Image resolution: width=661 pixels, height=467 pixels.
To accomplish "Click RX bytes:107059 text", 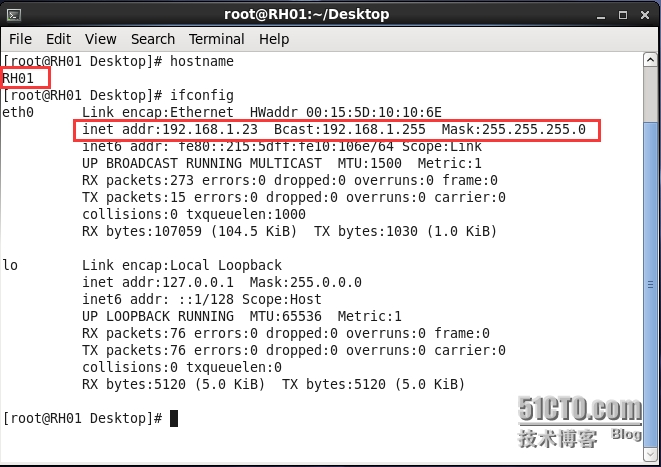I will tap(142, 231).
